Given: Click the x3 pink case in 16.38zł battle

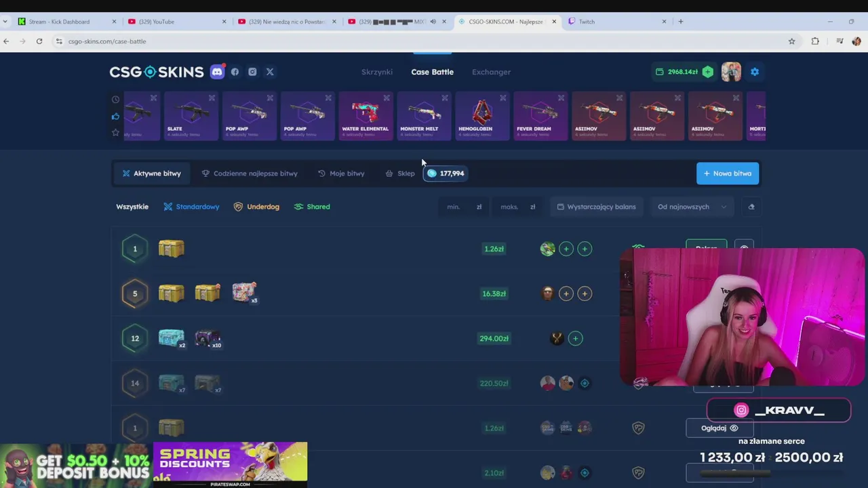Looking at the screenshot, I should (245, 293).
